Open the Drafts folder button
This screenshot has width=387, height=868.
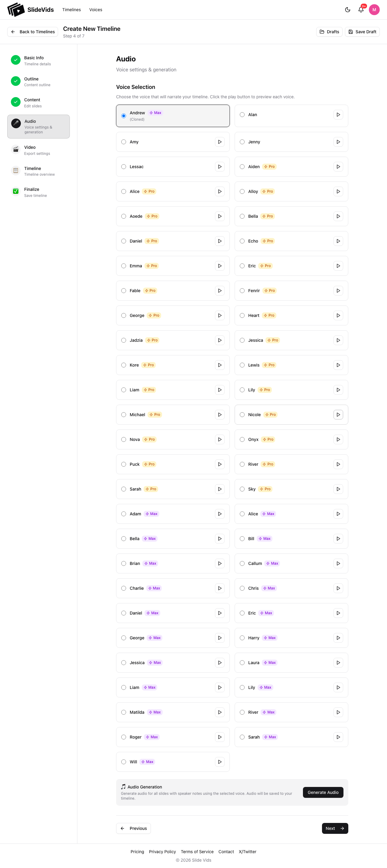tap(329, 32)
